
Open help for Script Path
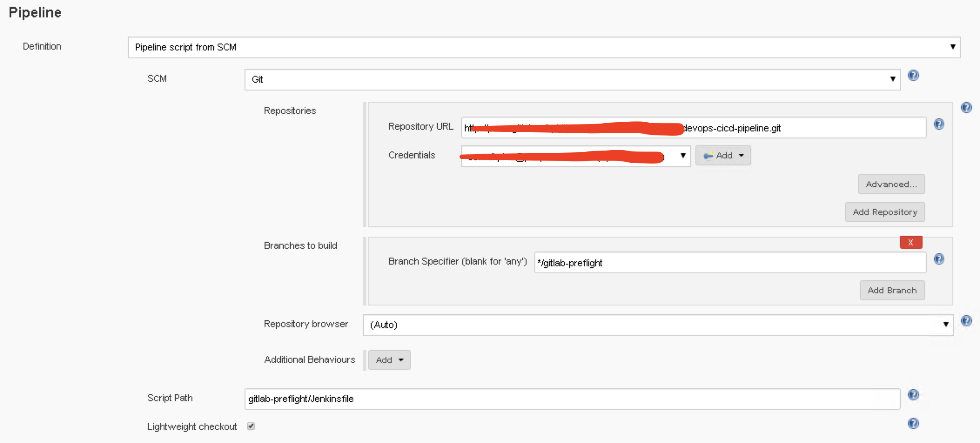click(x=913, y=395)
